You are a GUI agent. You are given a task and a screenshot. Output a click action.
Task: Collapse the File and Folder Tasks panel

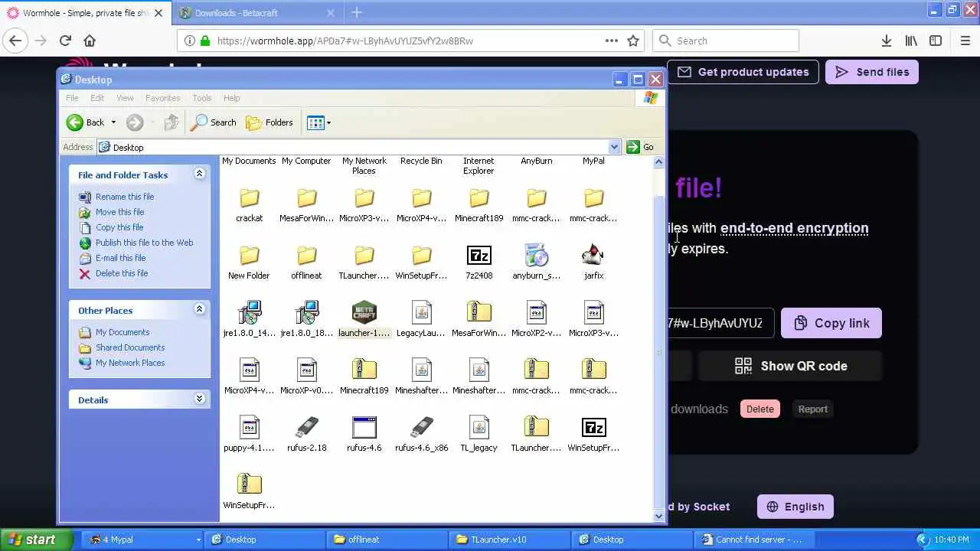coord(199,174)
